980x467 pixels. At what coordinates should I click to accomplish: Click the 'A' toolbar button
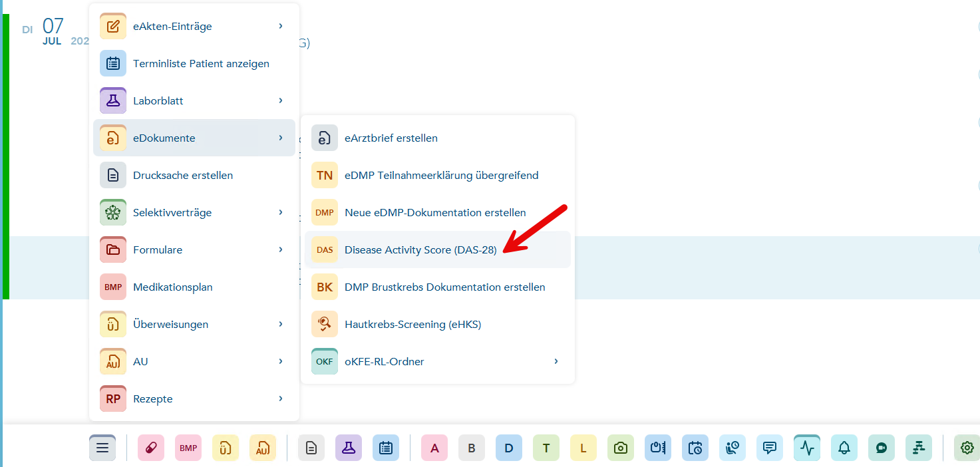tap(434, 448)
